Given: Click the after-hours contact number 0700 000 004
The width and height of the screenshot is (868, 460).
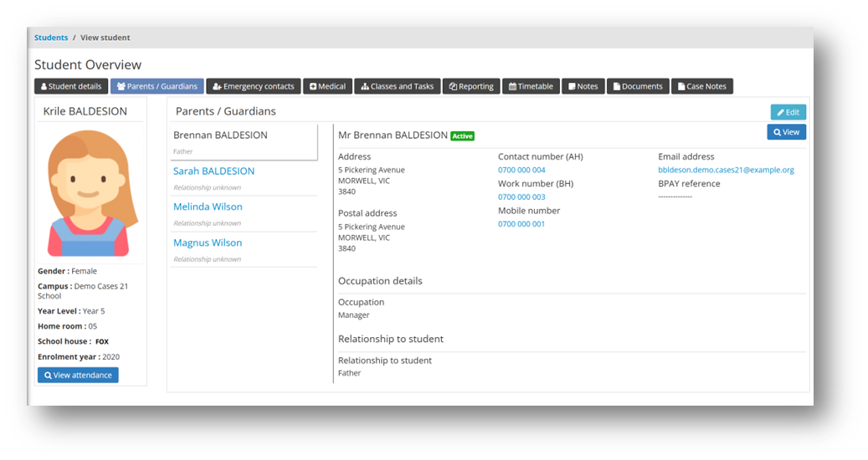Looking at the screenshot, I should pyautogui.click(x=521, y=171).
